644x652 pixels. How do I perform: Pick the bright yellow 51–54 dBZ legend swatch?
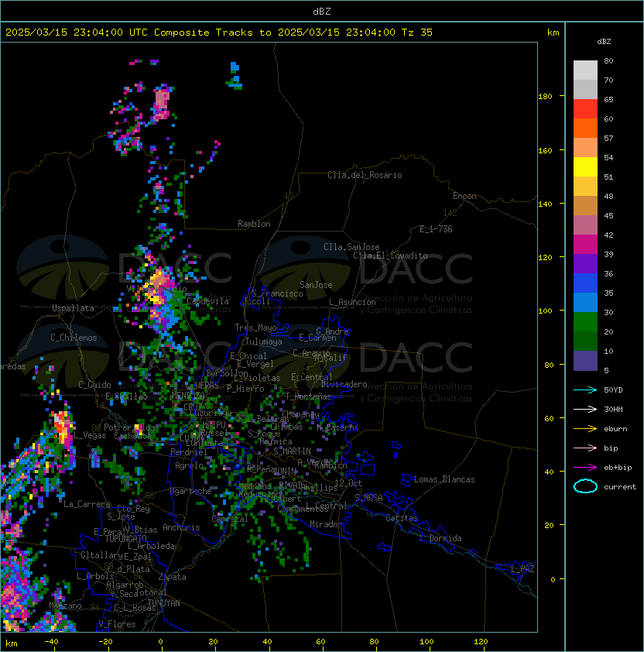585,166
